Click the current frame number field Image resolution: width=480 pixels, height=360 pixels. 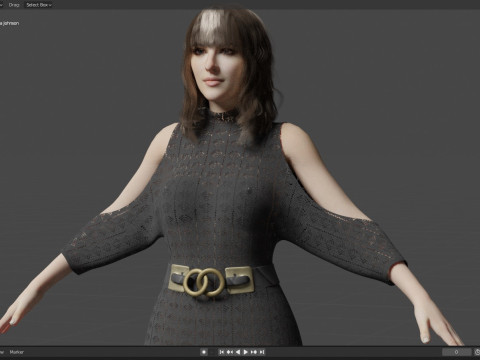[456, 352]
